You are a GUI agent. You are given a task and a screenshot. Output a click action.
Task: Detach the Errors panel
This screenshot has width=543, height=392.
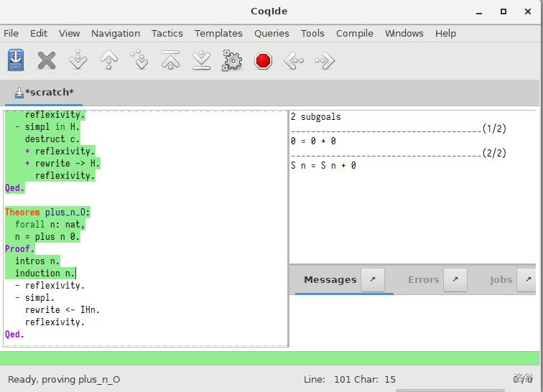pyautogui.click(x=455, y=280)
